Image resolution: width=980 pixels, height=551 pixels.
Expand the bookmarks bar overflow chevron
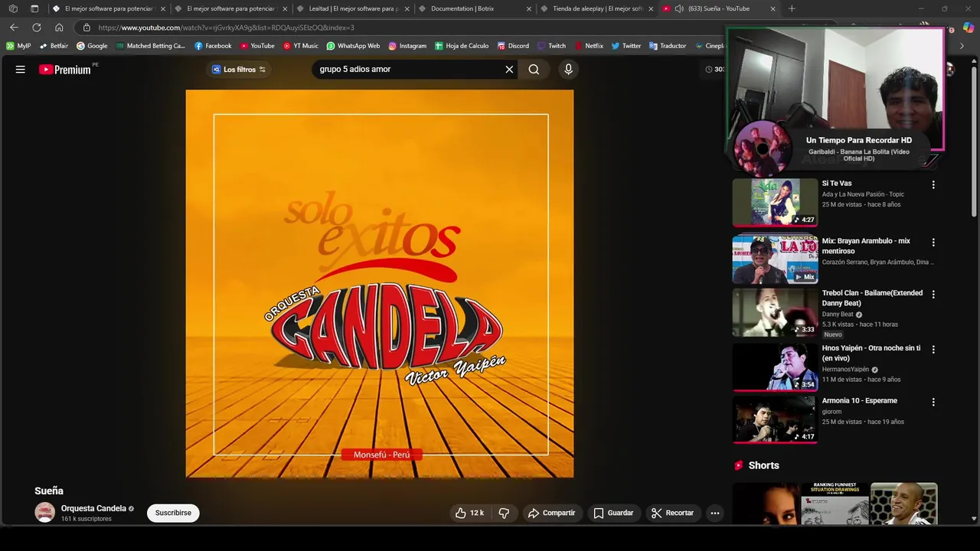pos(962,46)
